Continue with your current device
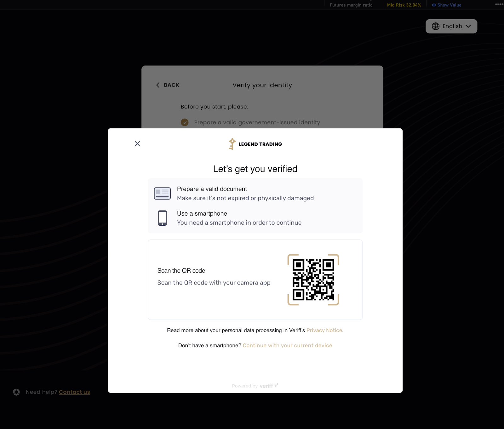 (287, 345)
